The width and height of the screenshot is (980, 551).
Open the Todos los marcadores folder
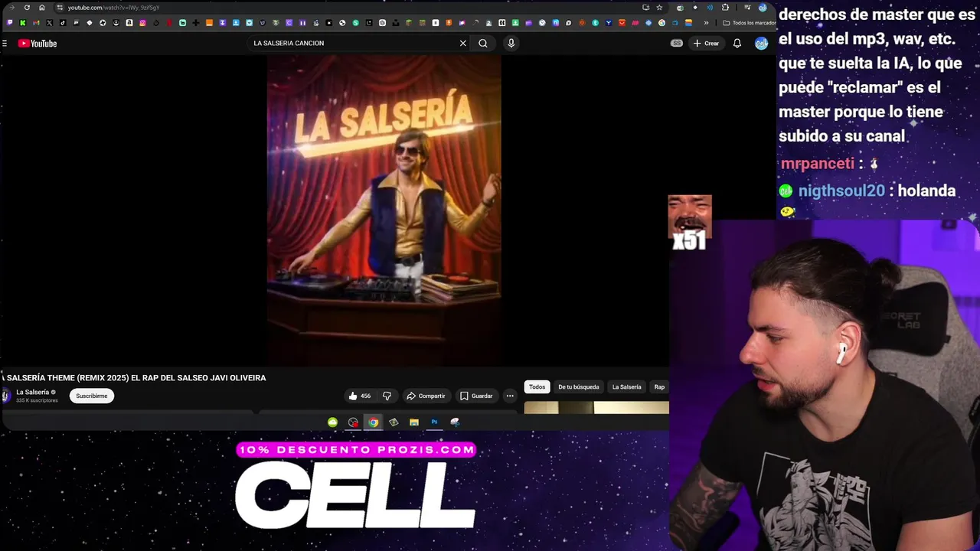750,23
